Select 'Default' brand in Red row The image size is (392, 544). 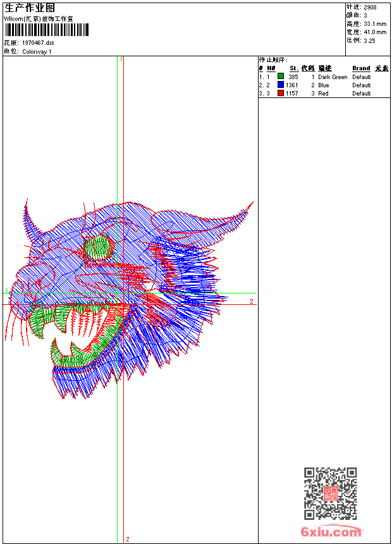click(x=361, y=94)
